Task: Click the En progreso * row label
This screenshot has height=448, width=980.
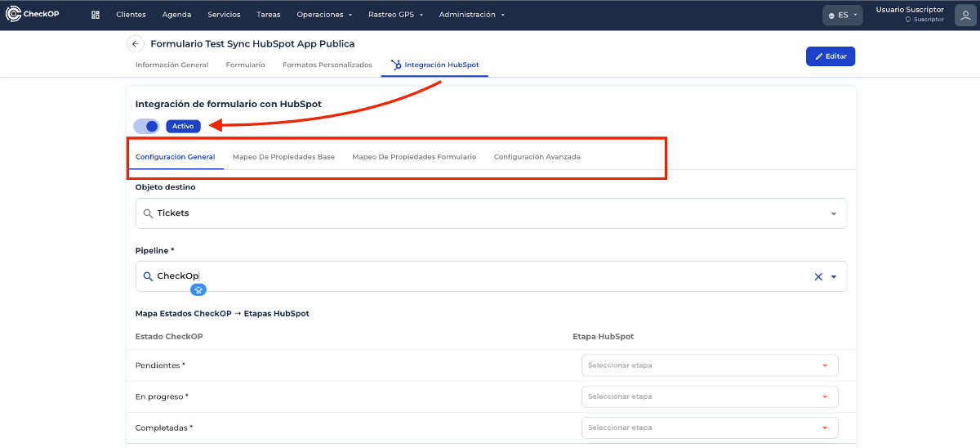Action: pyautogui.click(x=162, y=396)
